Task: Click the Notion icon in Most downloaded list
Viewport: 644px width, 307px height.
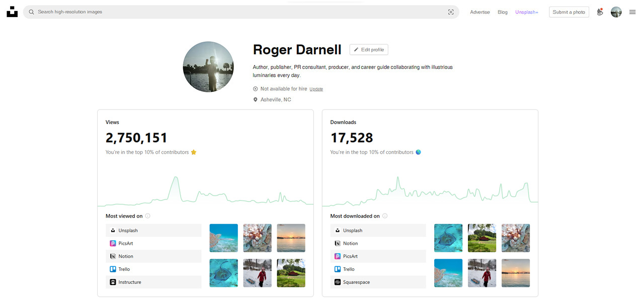Action: point(338,243)
